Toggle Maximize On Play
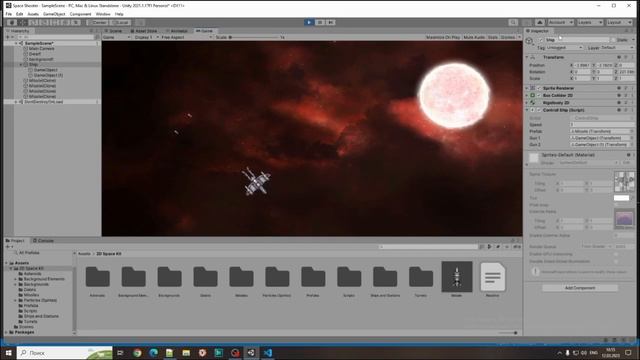The image size is (640, 360). (x=442, y=37)
